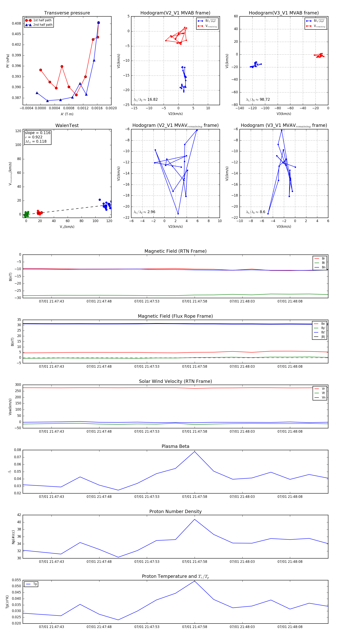Click the λ1/λ2 ≈ 16.82 annotation
The height and width of the screenshot is (644, 351).
click(x=146, y=100)
